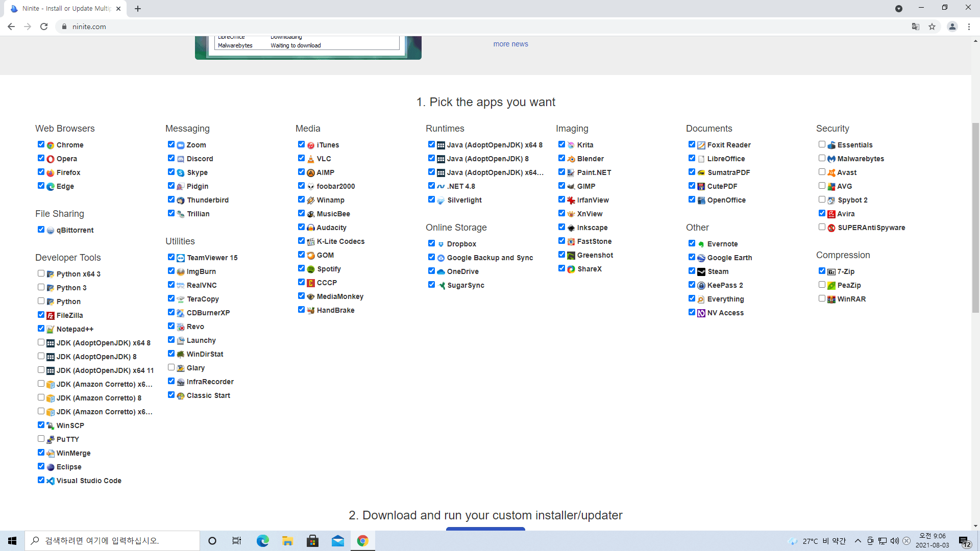Click the FileZilla icon under Developer Tools
Screen dimensions: 980x551
51,316
